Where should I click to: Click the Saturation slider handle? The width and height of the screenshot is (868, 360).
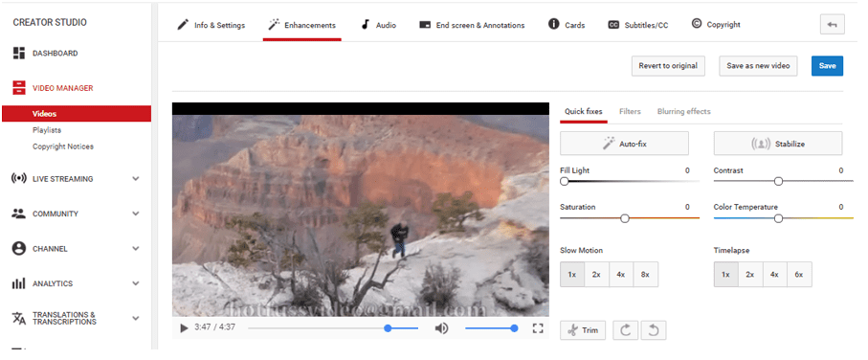pos(625,218)
